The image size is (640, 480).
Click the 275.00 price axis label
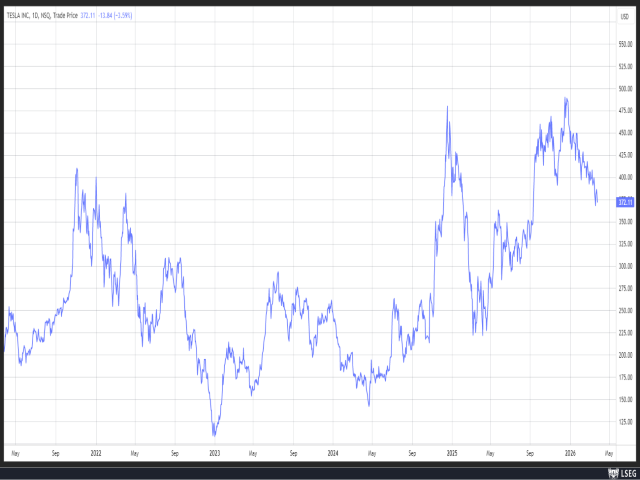(626, 289)
